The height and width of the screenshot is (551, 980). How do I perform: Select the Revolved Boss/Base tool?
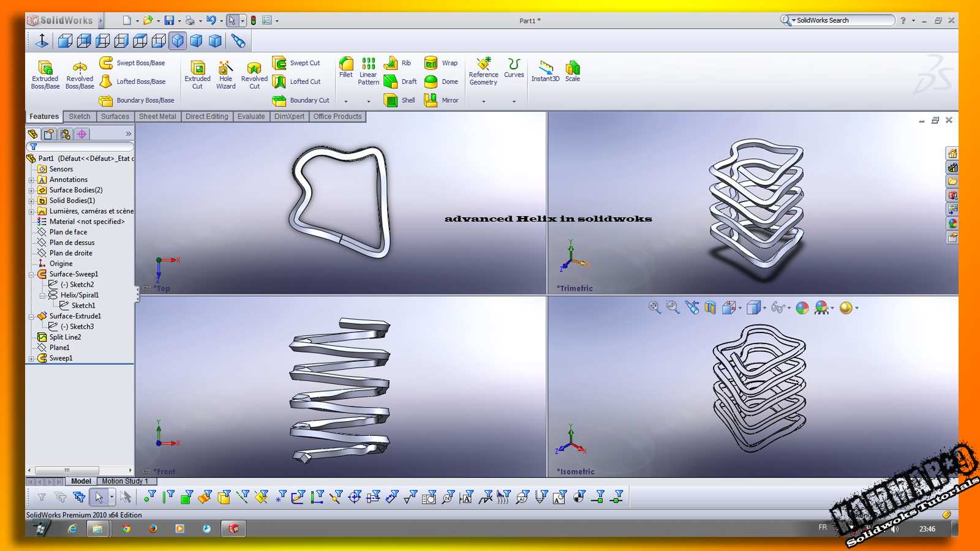(x=80, y=75)
